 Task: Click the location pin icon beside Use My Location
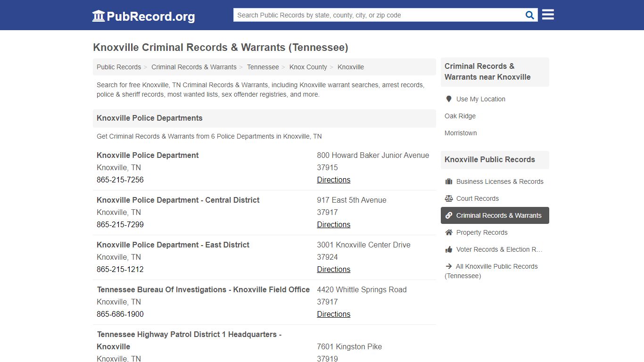[449, 99]
